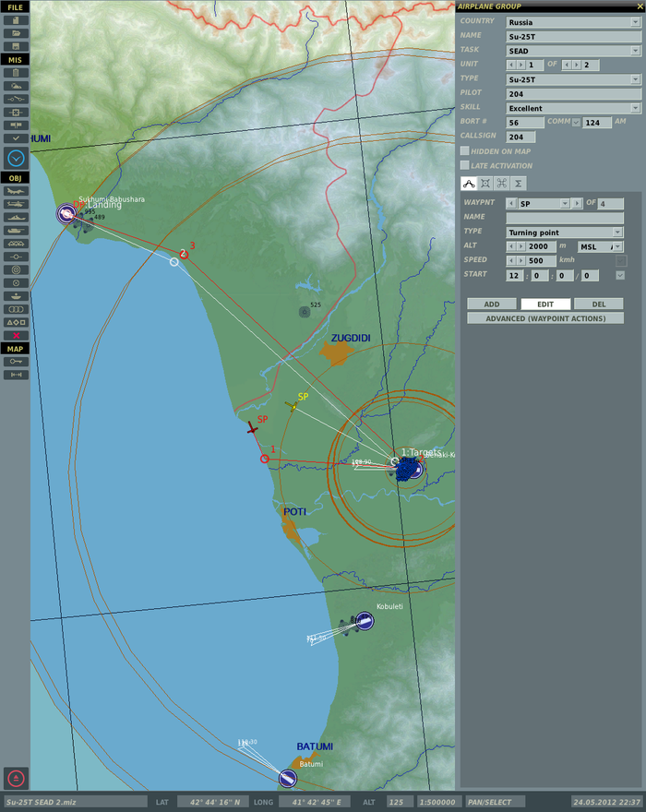Screen dimensions: 646x812
Task: Select the yellow SP aircraft on map
Action: (x=292, y=407)
